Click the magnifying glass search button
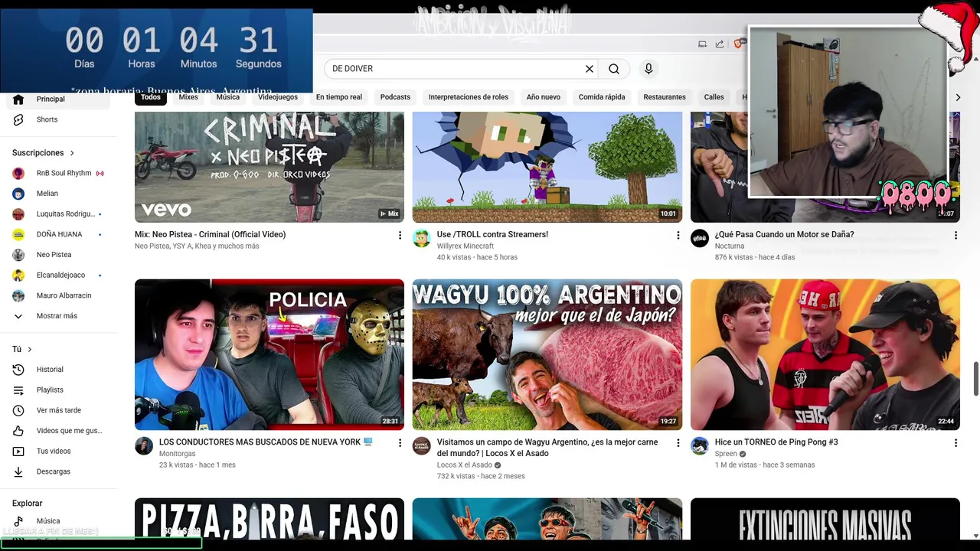 point(614,69)
